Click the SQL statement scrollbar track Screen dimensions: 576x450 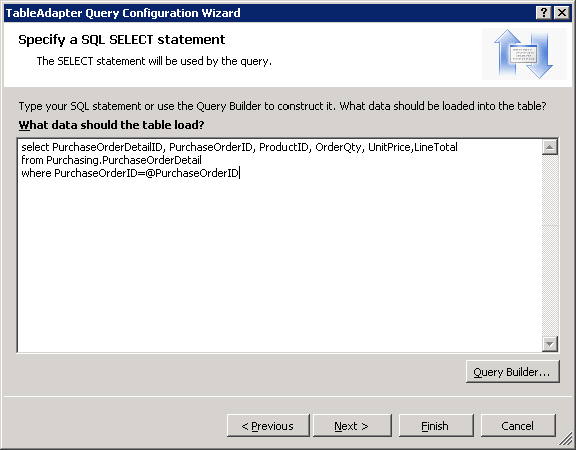[x=550, y=245]
